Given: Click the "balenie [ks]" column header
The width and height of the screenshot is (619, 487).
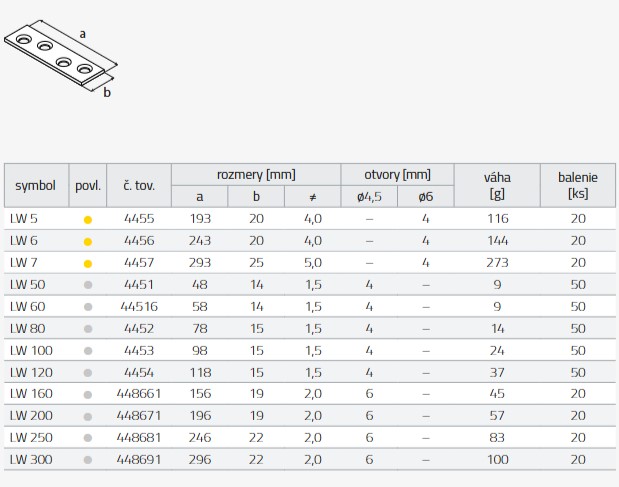Looking at the screenshot, I should [x=578, y=185].
